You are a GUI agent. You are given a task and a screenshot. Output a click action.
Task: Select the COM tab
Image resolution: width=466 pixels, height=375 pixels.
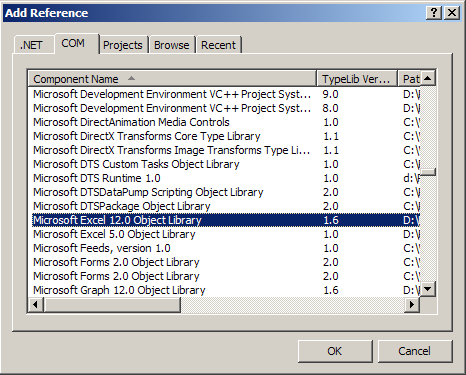[x=77, y=43]
